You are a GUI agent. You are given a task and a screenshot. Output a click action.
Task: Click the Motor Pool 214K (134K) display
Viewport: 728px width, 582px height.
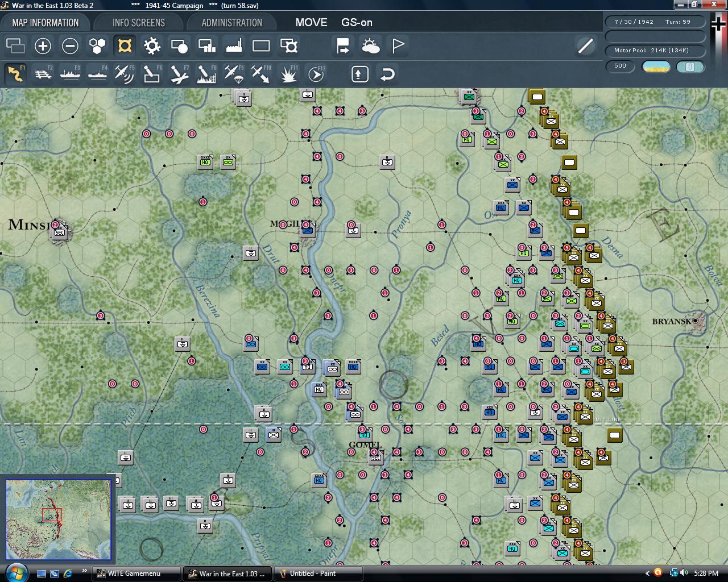[x=655, y=51]
